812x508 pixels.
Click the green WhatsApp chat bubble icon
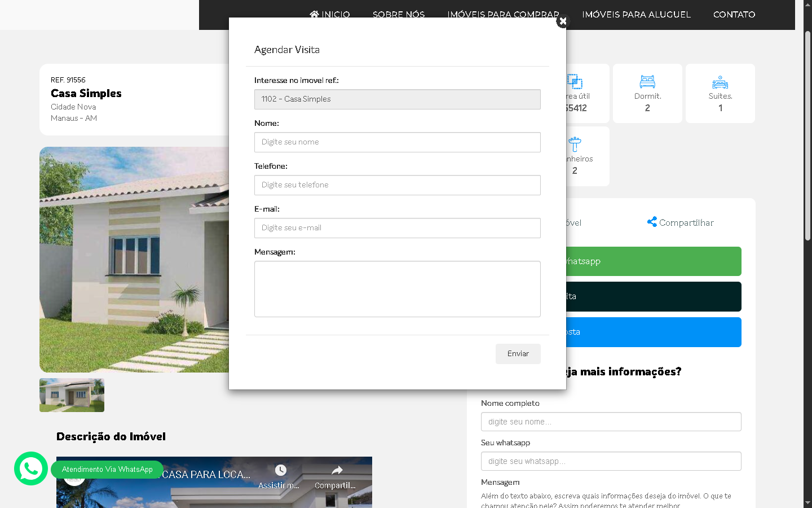31,468
